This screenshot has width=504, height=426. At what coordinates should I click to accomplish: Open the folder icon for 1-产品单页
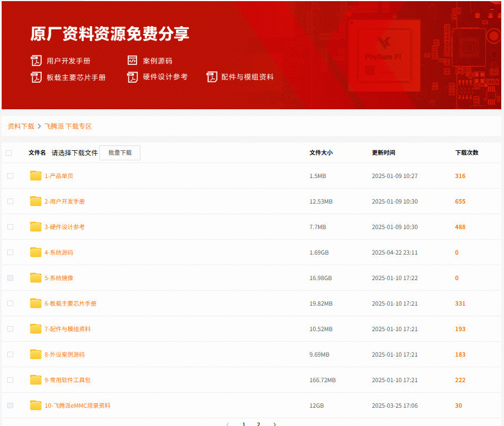(36, 176)
